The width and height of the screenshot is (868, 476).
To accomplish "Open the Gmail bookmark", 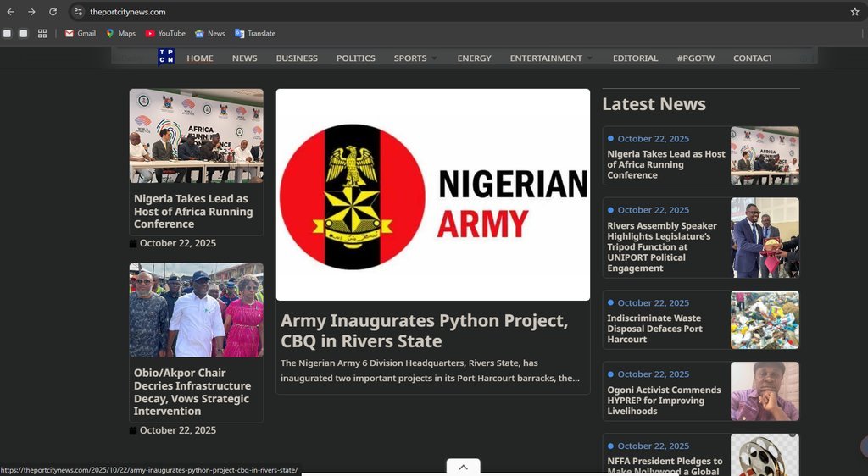I will click(x=81, y=34).
